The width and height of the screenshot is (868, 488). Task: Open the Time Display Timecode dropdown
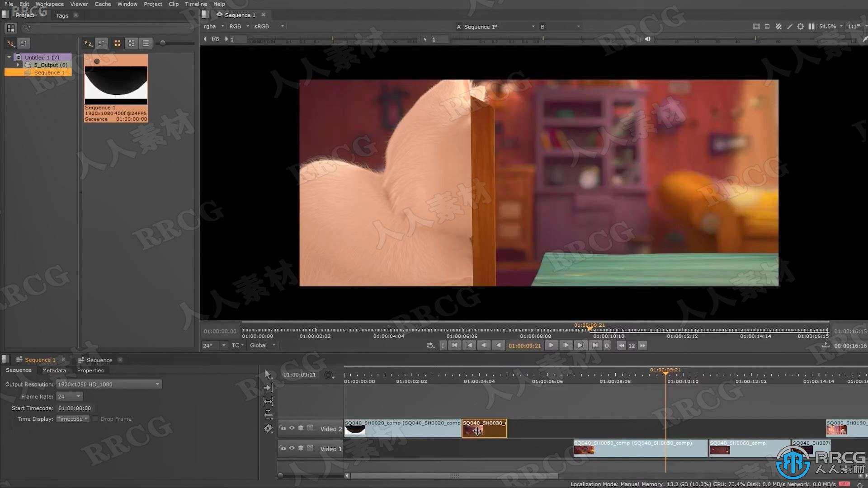tap(72, 419)
